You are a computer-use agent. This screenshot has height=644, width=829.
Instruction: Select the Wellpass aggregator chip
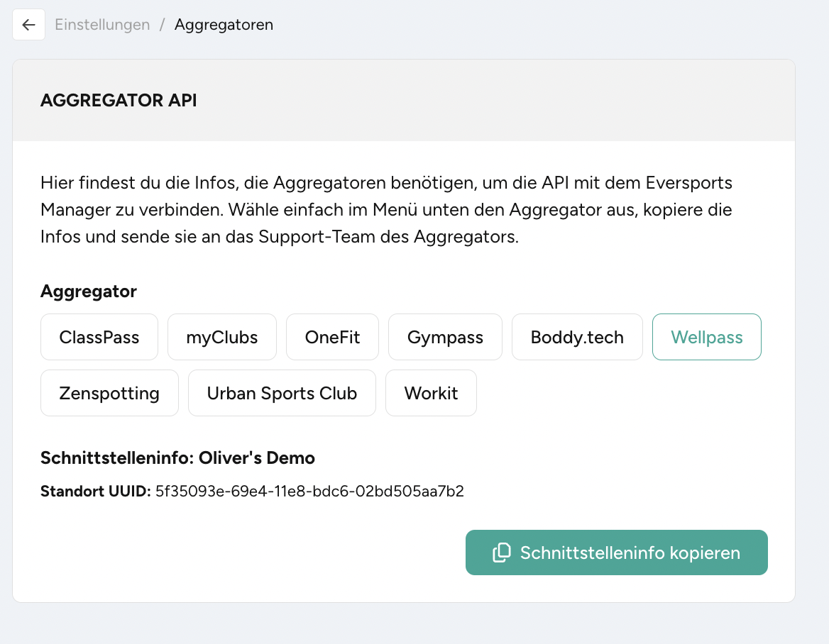[x=707, y=337]
